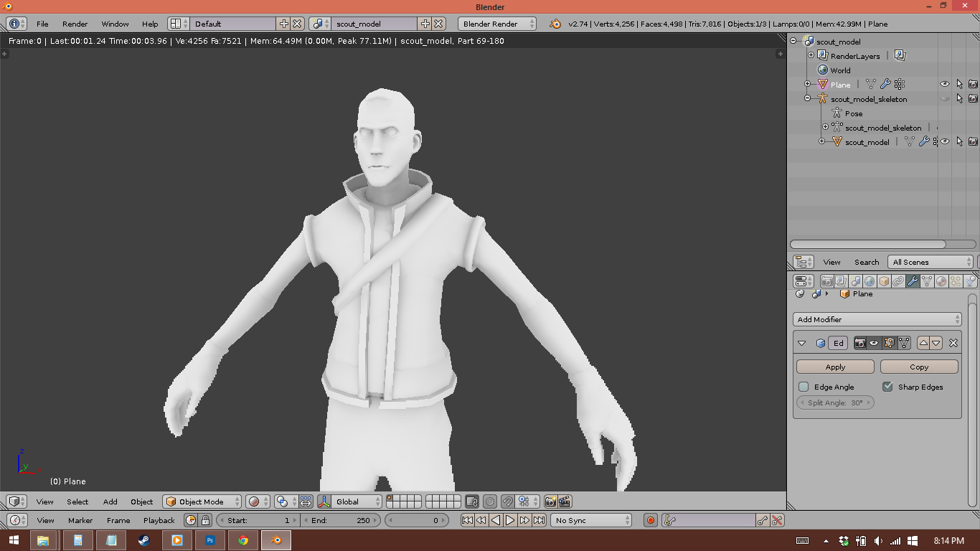Open the Render Layers properties tab
980x551 pixels.
(841, 281)
